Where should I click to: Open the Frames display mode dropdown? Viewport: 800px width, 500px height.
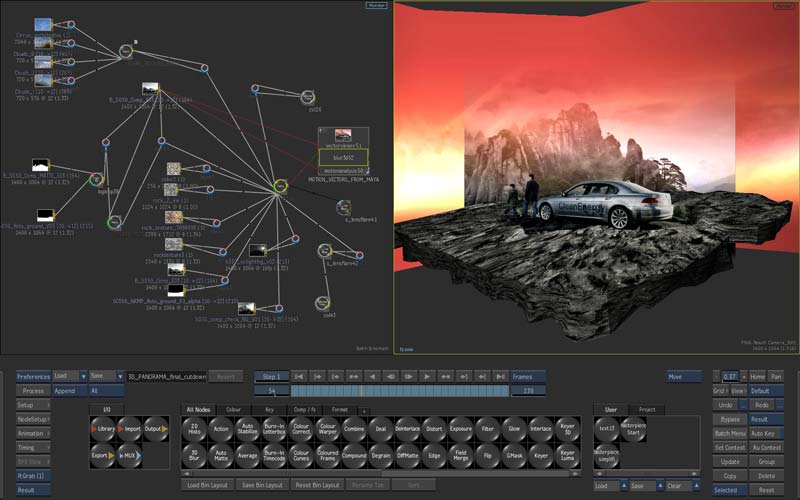tap(528, 377)
